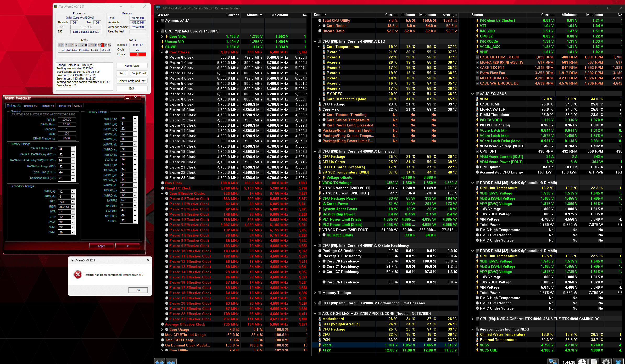
Task: Click the BCLK value field in Mem TweakIt
Action: point(67,120)
